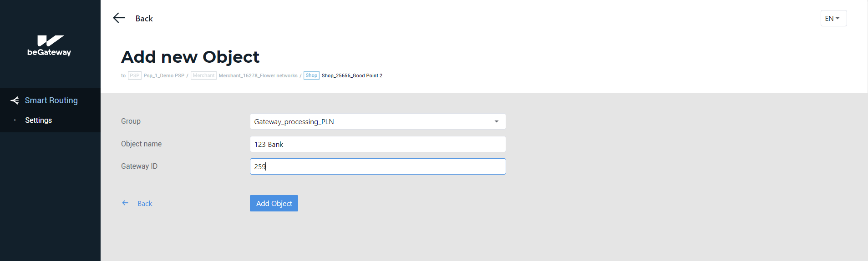Open Merchant_16278_Flower networks breadcrumb
The image size is (868, 261).
pyautogui.click(x=258, y=75)
